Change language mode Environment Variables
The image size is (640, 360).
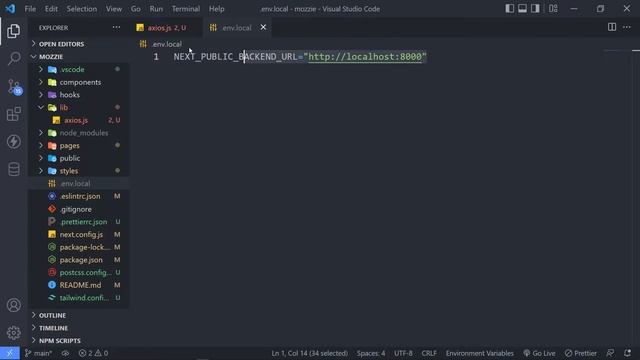[480, 353]
